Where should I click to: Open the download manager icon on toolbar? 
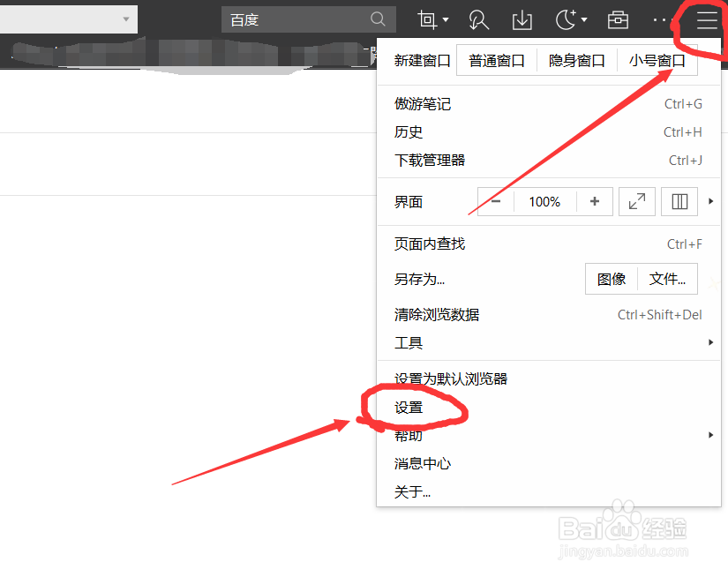pyautogui.click(x=522, y=19)
